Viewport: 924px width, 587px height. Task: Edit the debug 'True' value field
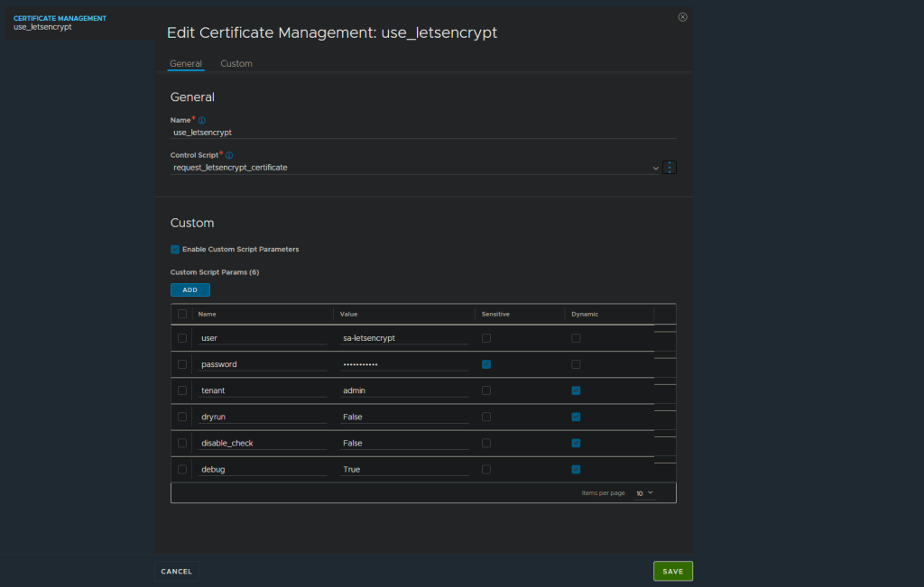point(404,469)
